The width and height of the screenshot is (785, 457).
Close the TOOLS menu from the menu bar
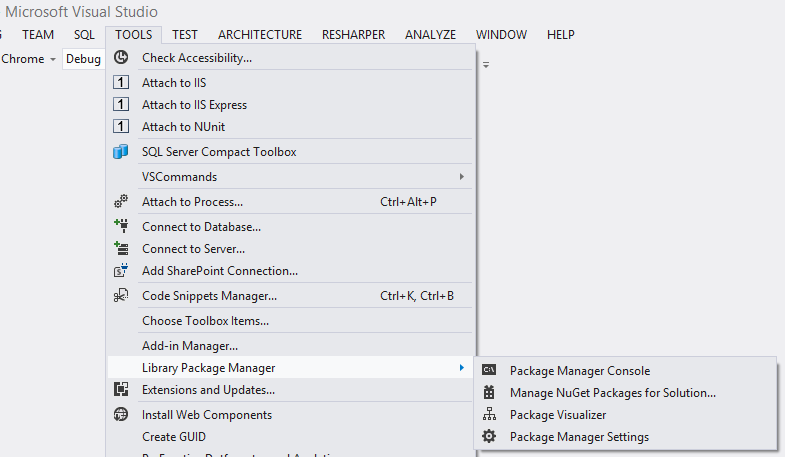133,35
